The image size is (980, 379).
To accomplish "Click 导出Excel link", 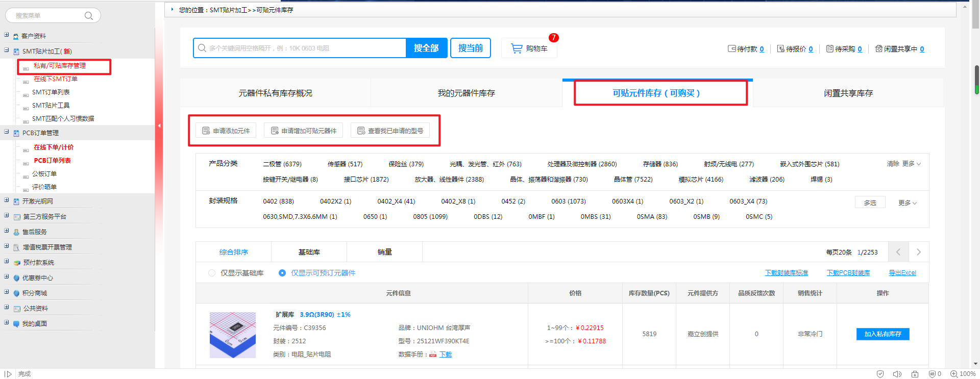I will tap(902, 273).
